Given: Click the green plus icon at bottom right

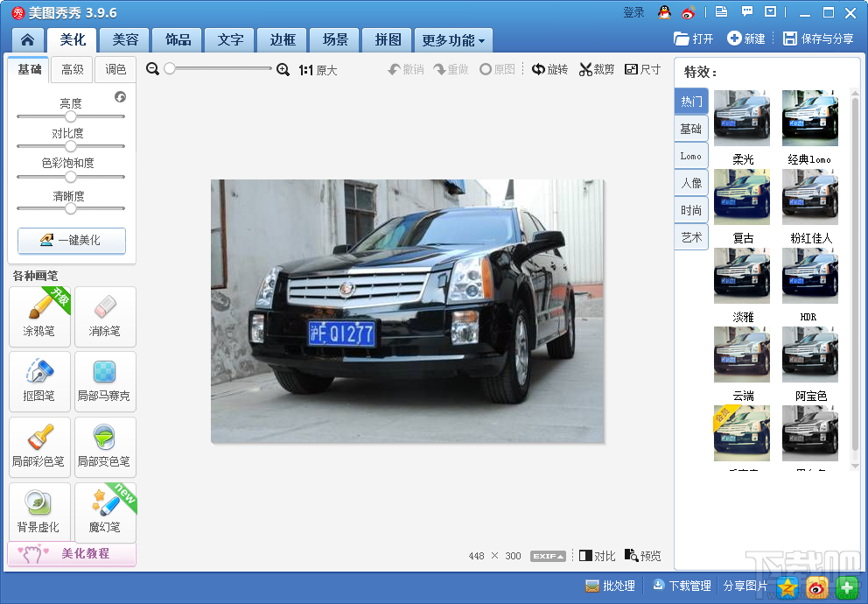Looking at the screenshot, I should pyautogui.click(x=847, y=586).
